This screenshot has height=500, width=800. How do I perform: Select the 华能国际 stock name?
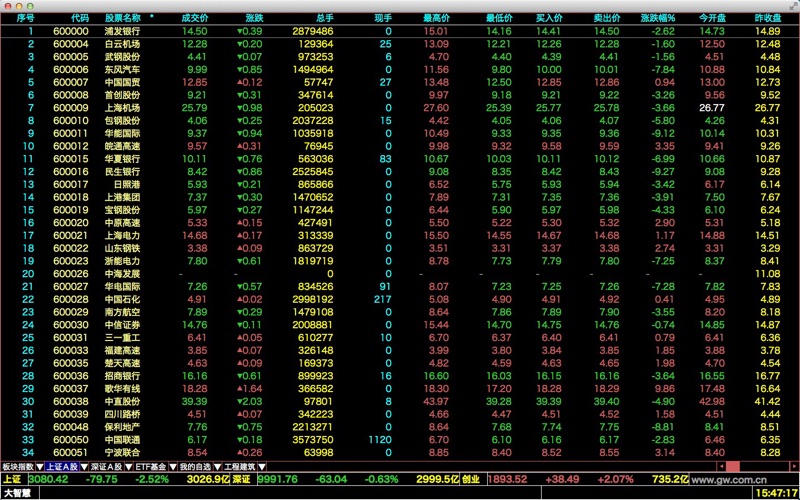tap(122, 133)
